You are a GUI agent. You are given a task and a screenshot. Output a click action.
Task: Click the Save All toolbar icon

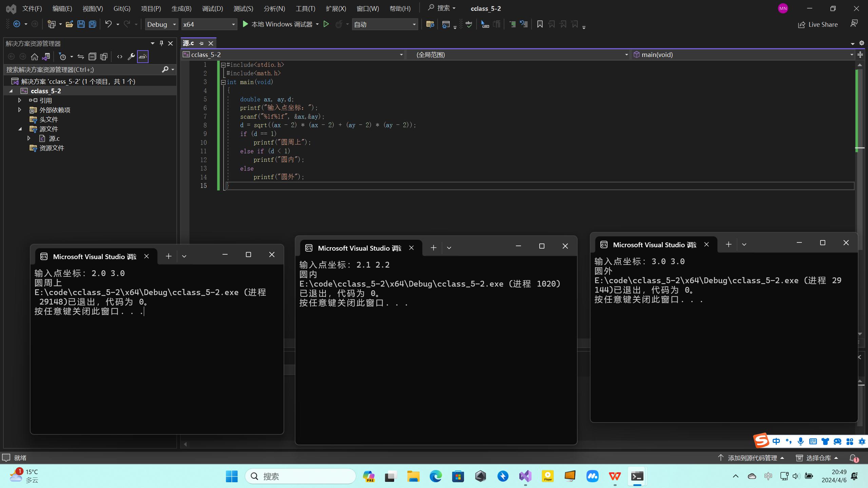coord(92,24)
